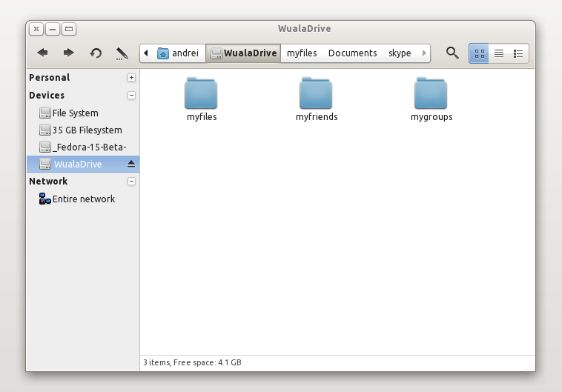562x392 pixels.
Task: Select WualaDrive in the Devices list
Action: (83, 164)
